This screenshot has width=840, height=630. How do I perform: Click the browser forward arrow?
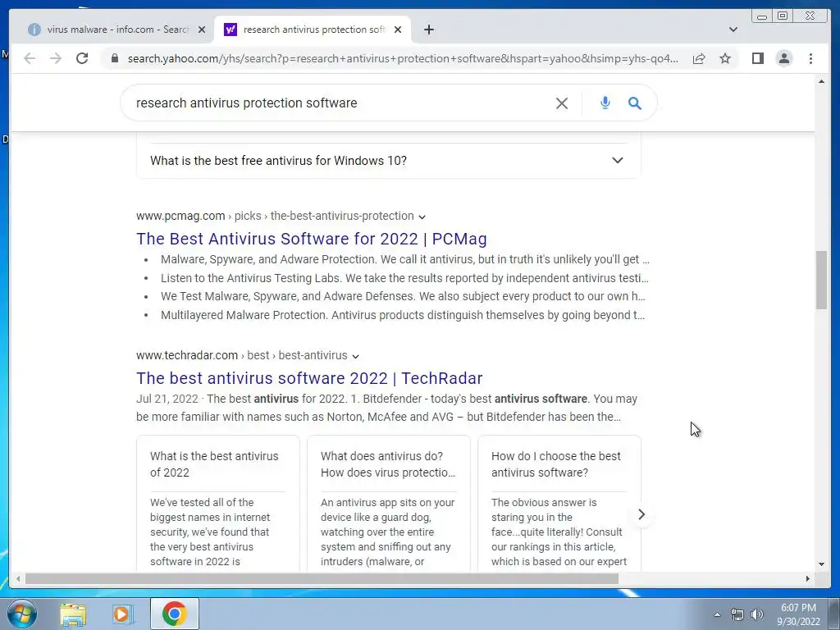[56, 58]
